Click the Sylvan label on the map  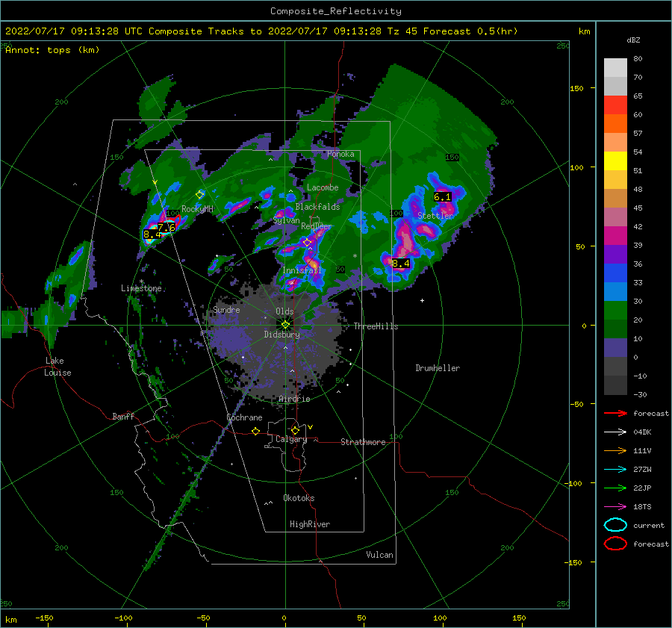pos(286,220)
